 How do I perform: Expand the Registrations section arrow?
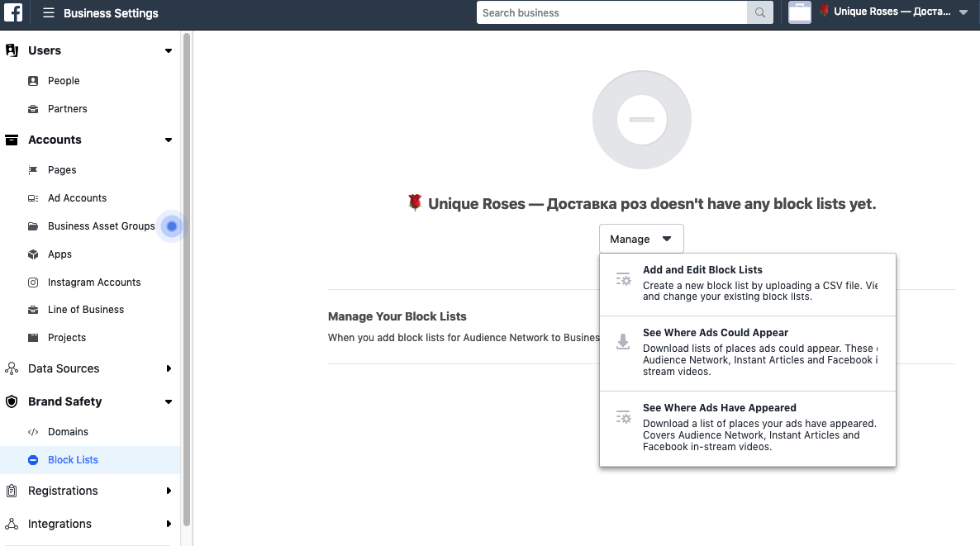(x=169, y=491)
